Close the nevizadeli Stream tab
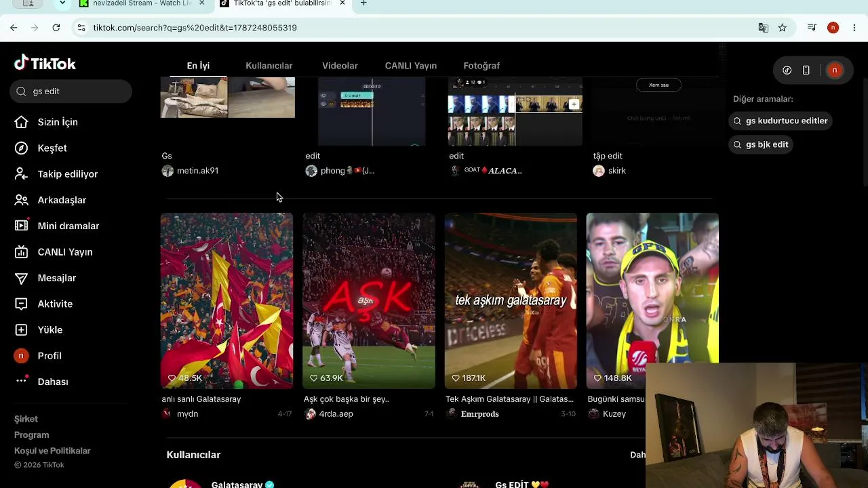 [201, 3]
